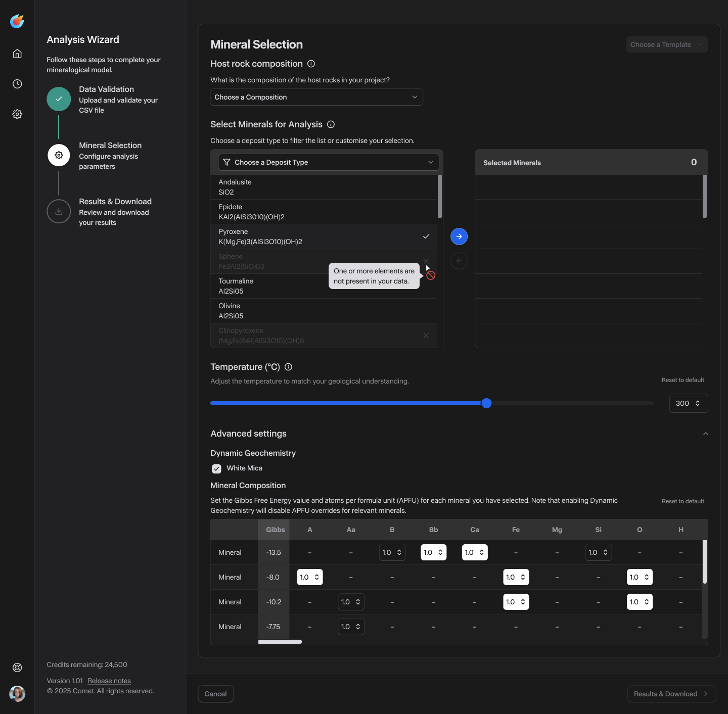The height and width of the screenshot is (714, 728).
Task: Select the Pyroxene mineral row
Action: [324, 236]
